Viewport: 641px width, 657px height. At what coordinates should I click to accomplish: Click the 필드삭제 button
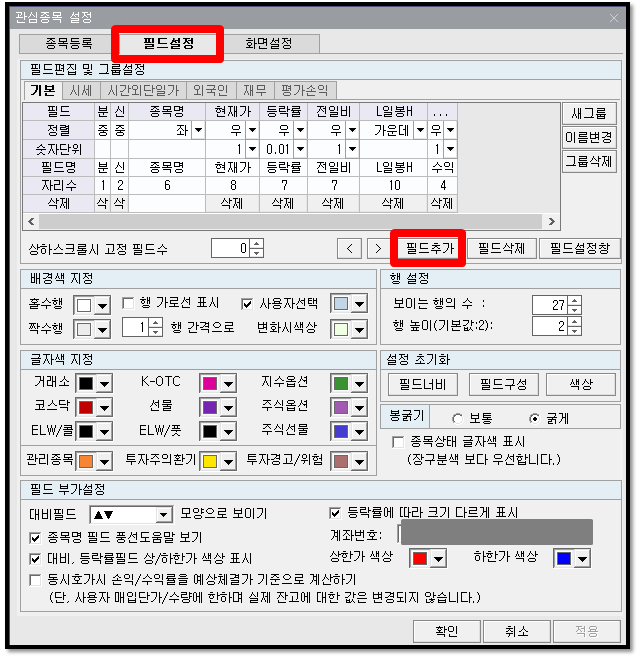[x=501, y=248]
